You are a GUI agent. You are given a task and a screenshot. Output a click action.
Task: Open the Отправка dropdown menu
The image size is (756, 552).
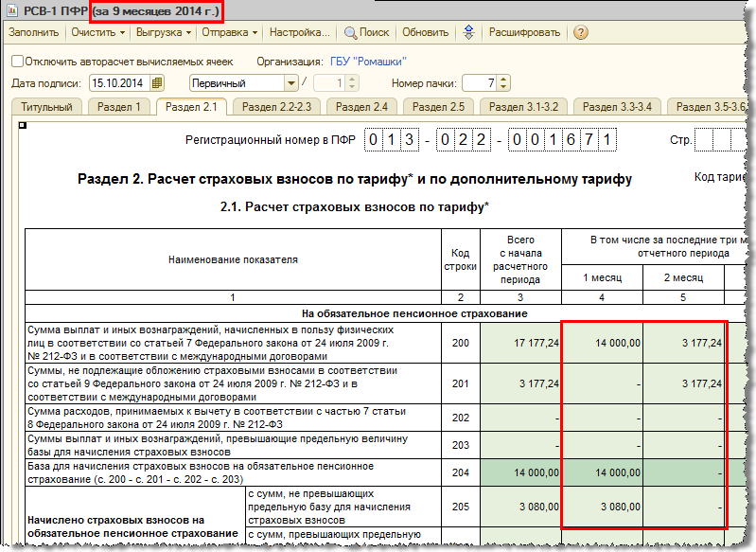[230, 32]
